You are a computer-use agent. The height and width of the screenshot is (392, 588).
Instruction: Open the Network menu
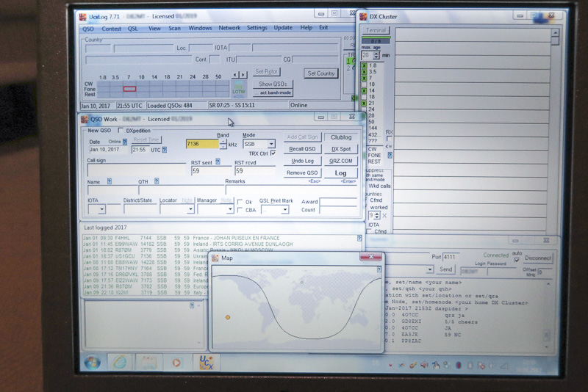point(229,29)
